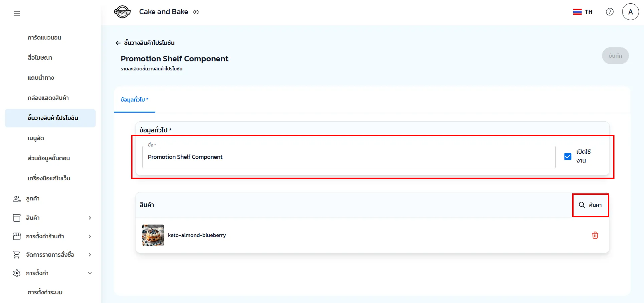Toggle the eye icon next to Cake and Bake
644x303 pixels.
tap(196, 12)
